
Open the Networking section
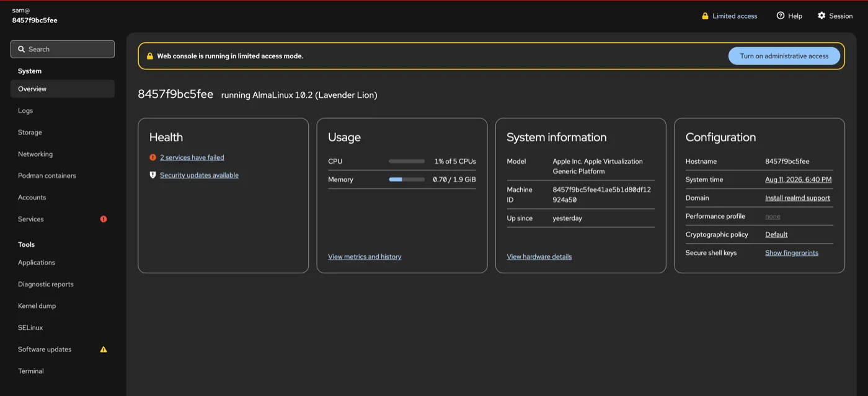63,154
